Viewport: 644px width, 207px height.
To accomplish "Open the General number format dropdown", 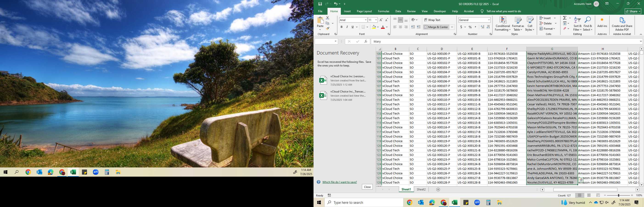I will [x=489, y=20].
